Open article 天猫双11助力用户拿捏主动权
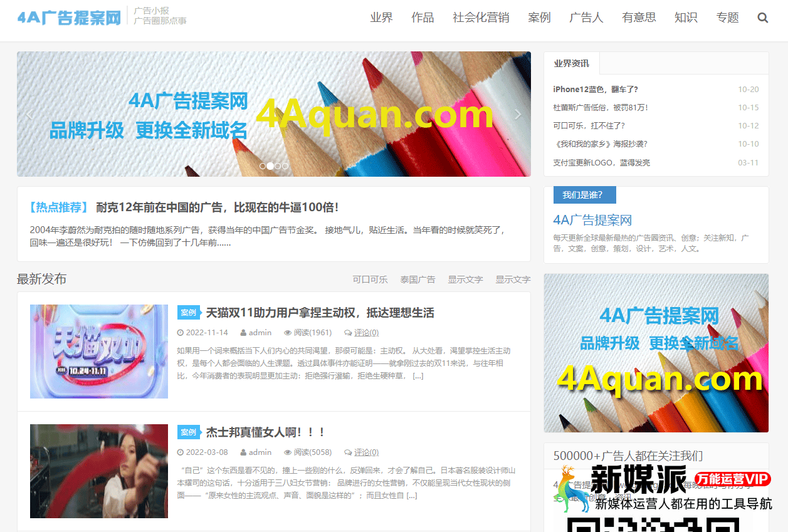The image size is (788, 532). [x=320, y=313]
